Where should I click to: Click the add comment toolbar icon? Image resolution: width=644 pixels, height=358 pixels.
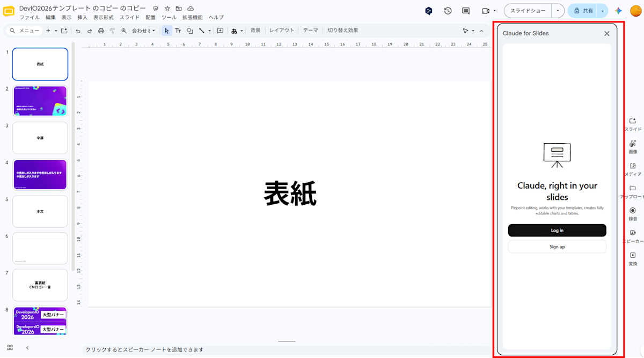[220, 31]
